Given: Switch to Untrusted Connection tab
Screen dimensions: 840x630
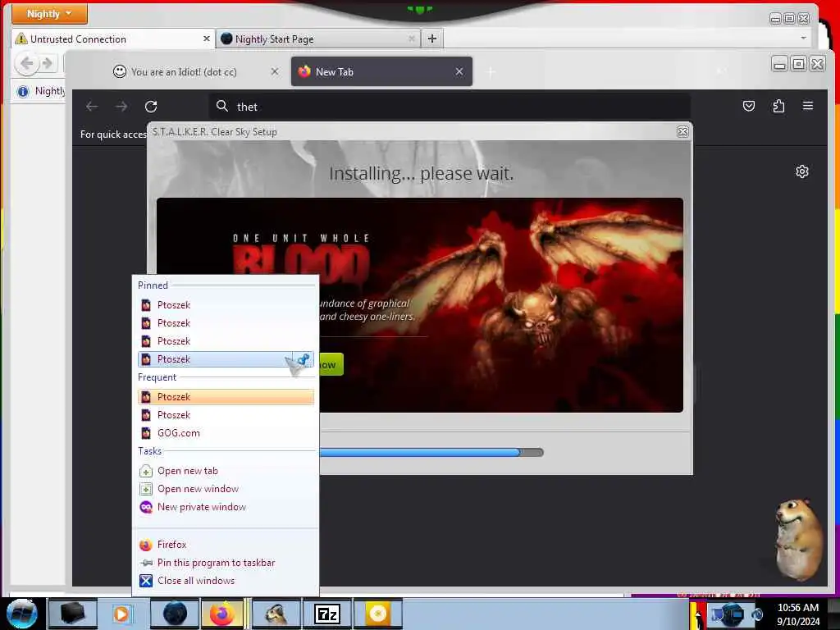Looking at the screenshot, I should click(112, 39).
